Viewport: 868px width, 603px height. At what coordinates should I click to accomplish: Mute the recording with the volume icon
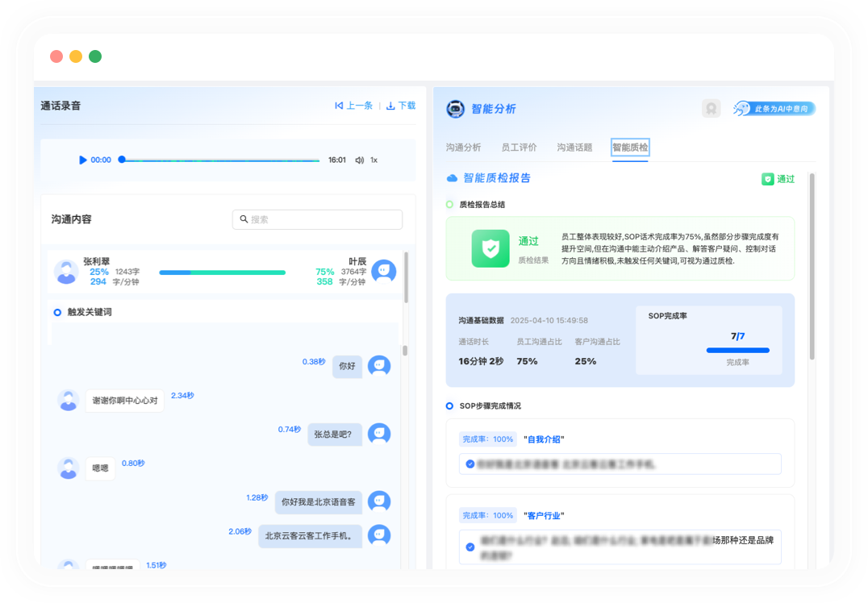360,160
